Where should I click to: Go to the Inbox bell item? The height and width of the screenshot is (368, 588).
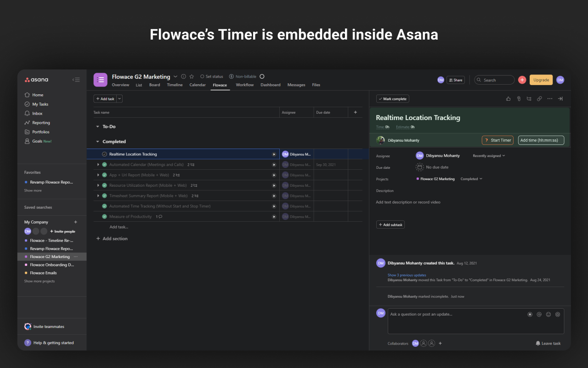(34, 113)
